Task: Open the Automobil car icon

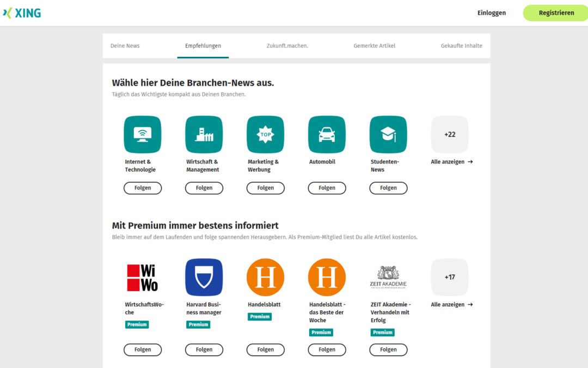Action: [x=327, y=135]
